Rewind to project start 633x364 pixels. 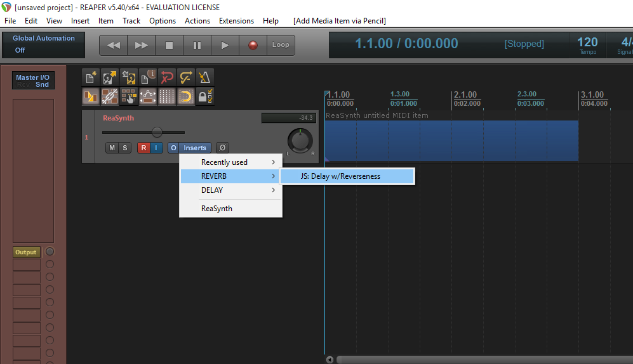click(x=114, y=45)
